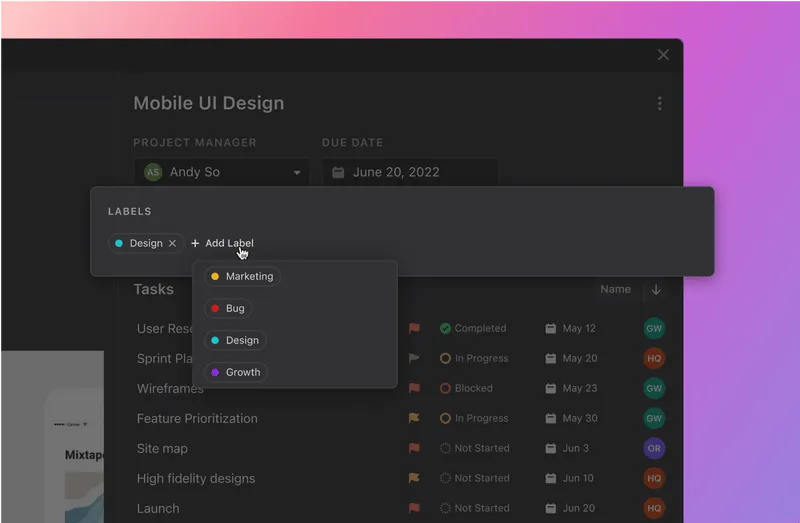Toggle the Not Started status for Site map
The image size is (800, 523).
474,448
